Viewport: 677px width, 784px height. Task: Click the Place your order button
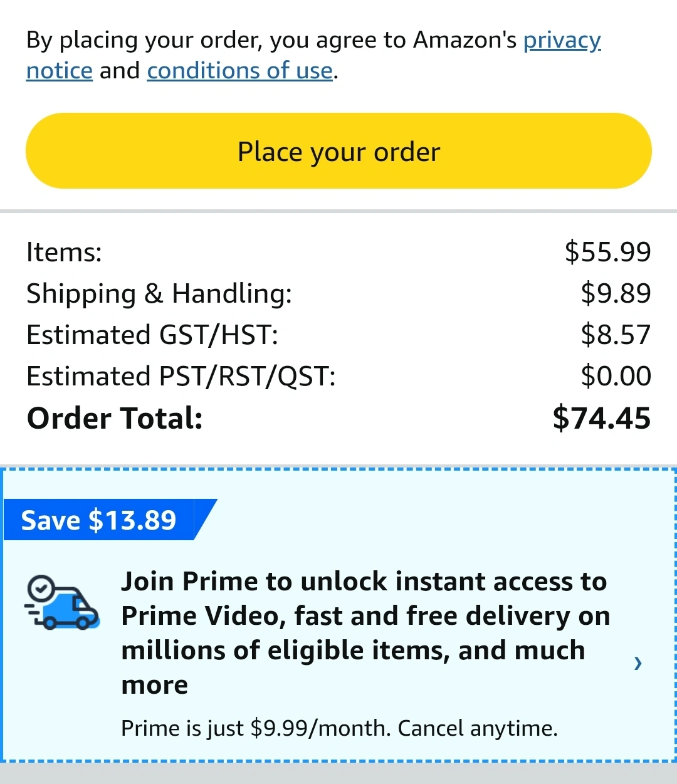point(338,151)
